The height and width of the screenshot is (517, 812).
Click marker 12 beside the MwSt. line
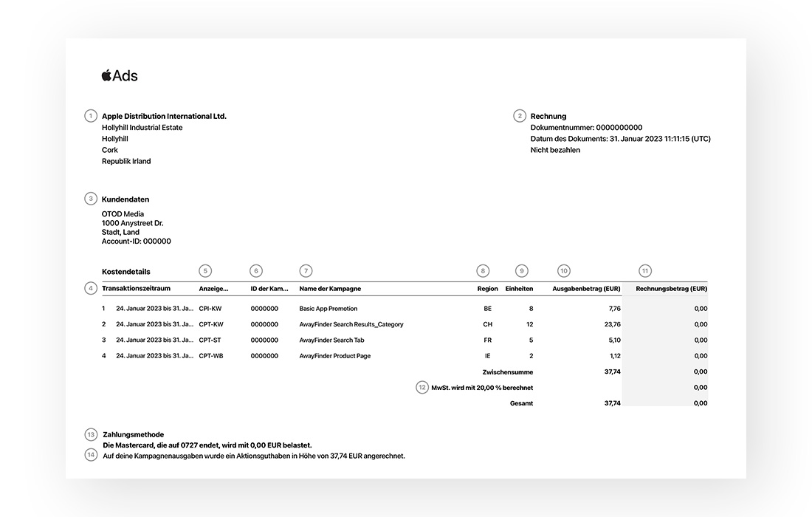coord(422,387)
